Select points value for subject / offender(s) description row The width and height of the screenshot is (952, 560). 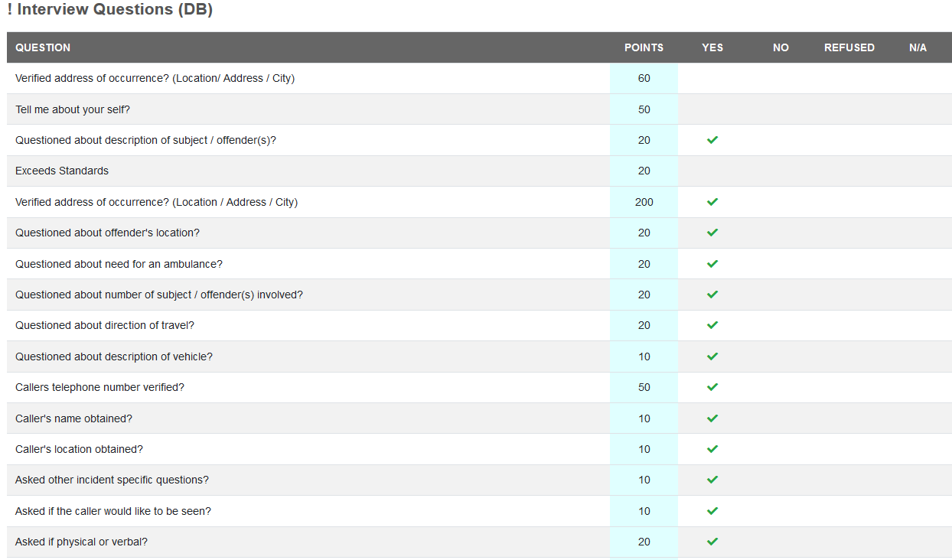644,140
